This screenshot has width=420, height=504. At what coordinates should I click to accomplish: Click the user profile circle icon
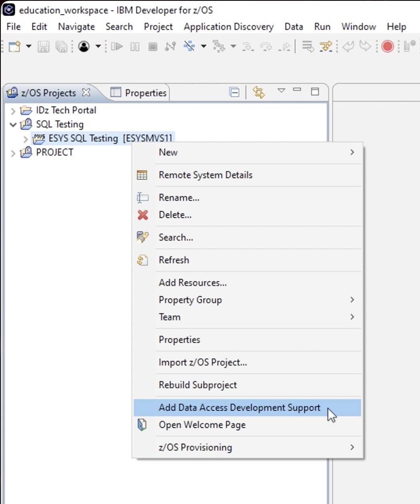tap(84, 46)
